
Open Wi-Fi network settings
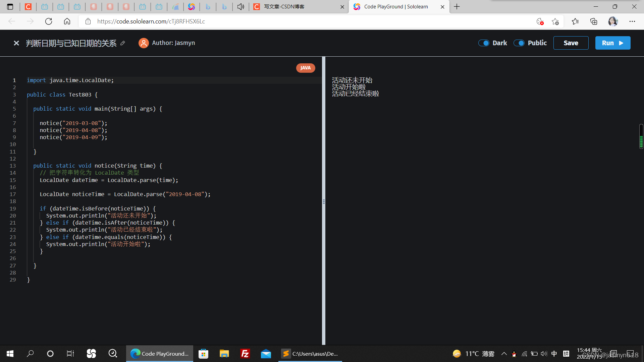click(525, 354)
